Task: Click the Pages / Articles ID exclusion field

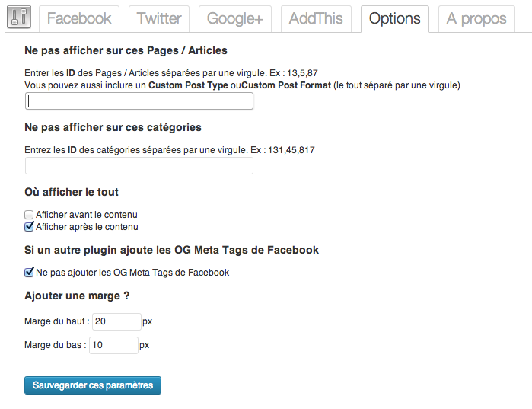Action: click(x=139, y=101)
